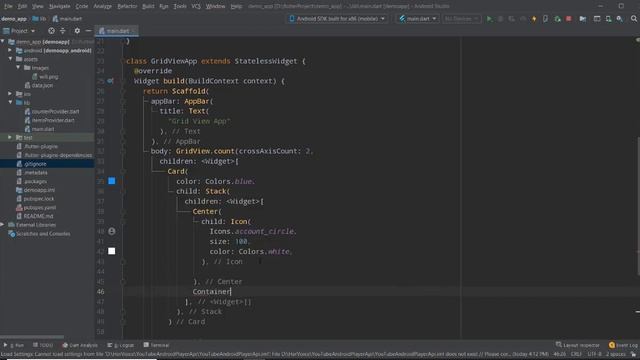Click the collapse all icon in Project panel
Image resolution: width=640 pixels, height=360 pixels.
(62, 31)
